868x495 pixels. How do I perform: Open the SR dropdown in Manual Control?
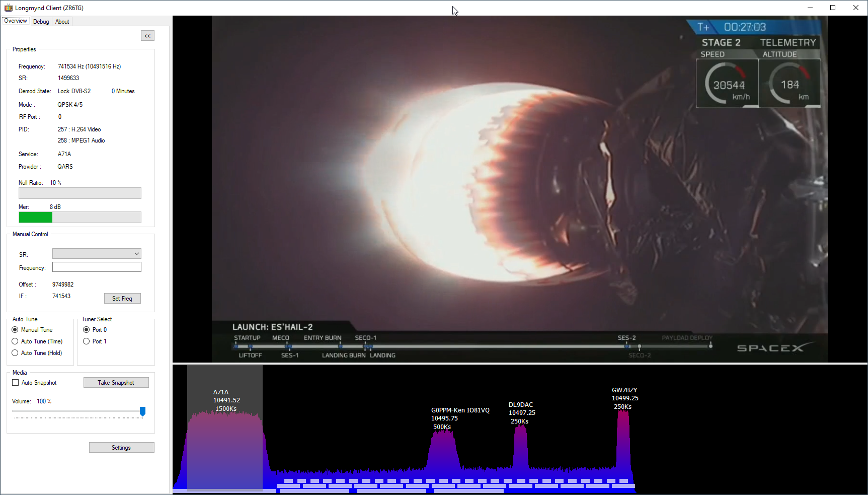click(97, 254)
